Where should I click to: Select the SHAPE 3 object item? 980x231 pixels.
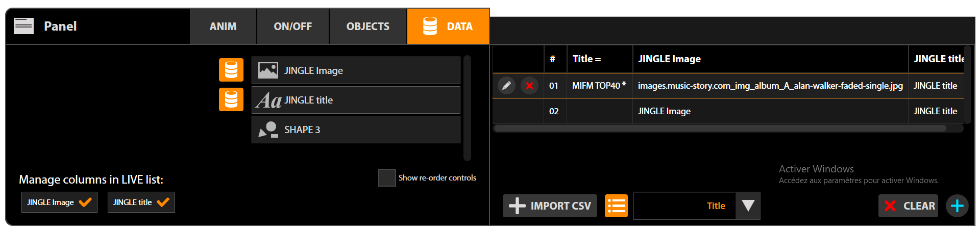click(355, 130)
